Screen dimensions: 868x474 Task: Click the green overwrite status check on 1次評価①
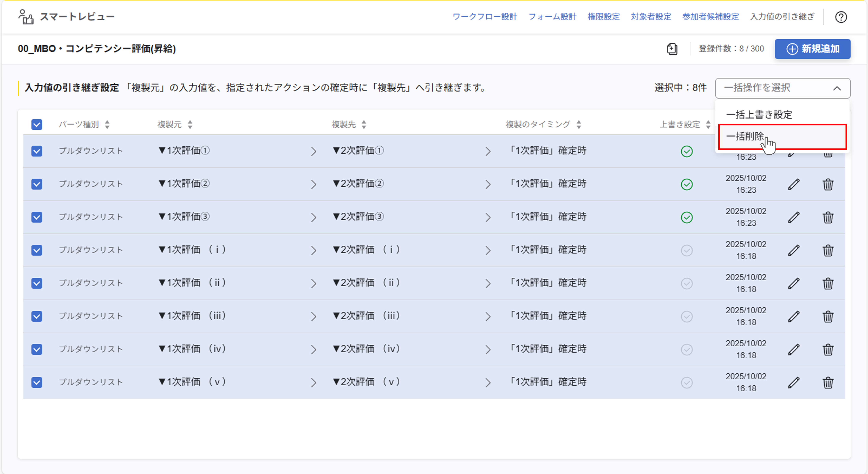687,151
